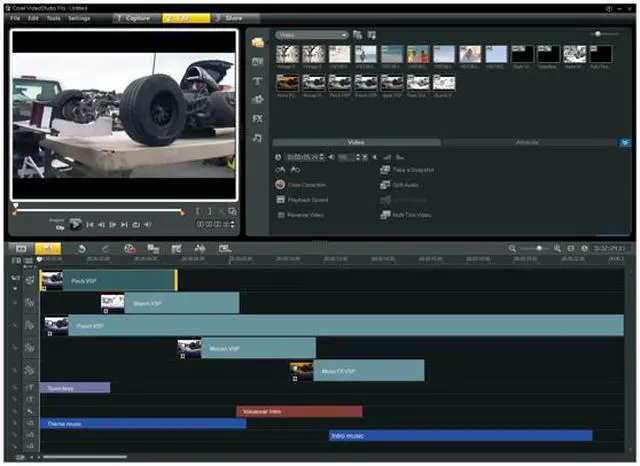This screenshot has height=466, width=640.
Task: Set Mark-out bracket in preview panel
Action: coord(210,211)
